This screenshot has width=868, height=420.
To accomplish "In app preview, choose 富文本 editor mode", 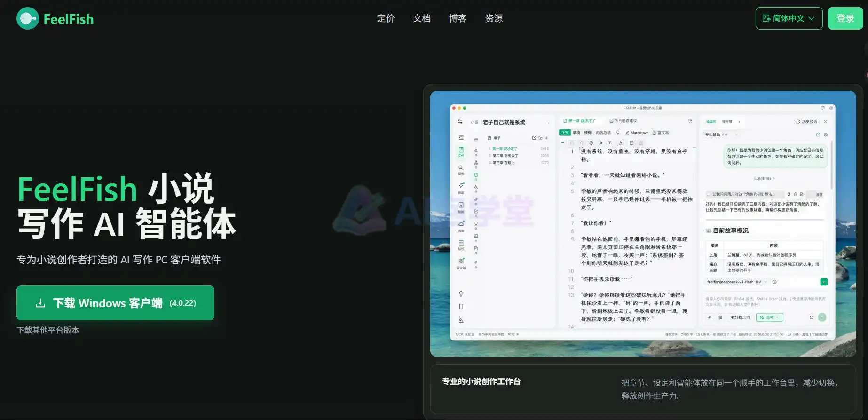I will pos(660,133).
